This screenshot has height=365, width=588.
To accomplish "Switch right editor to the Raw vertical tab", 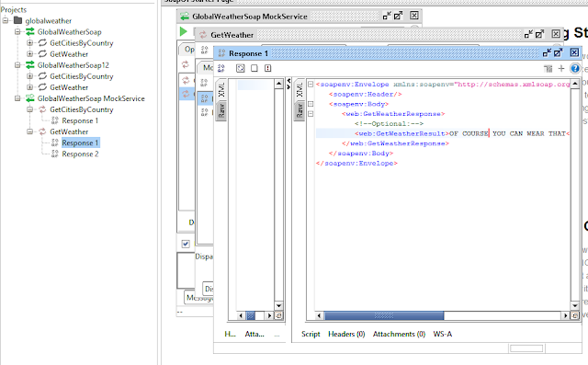I will (300, 110).
